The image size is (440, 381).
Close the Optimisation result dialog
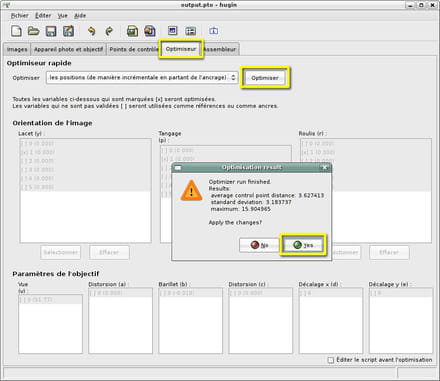pos(325,167)
